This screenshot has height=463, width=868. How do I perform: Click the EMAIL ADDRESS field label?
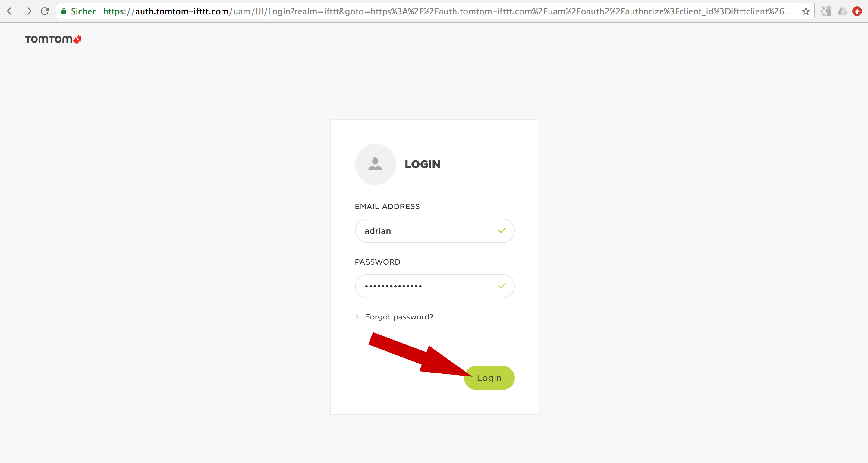[x=387, y=206]
